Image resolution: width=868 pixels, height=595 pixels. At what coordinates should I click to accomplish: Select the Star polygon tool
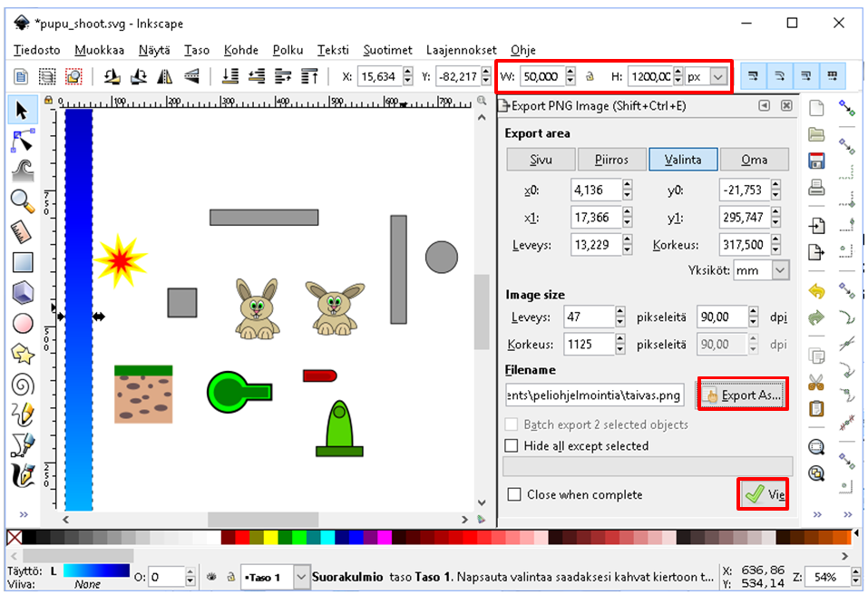tap(22, 353)
